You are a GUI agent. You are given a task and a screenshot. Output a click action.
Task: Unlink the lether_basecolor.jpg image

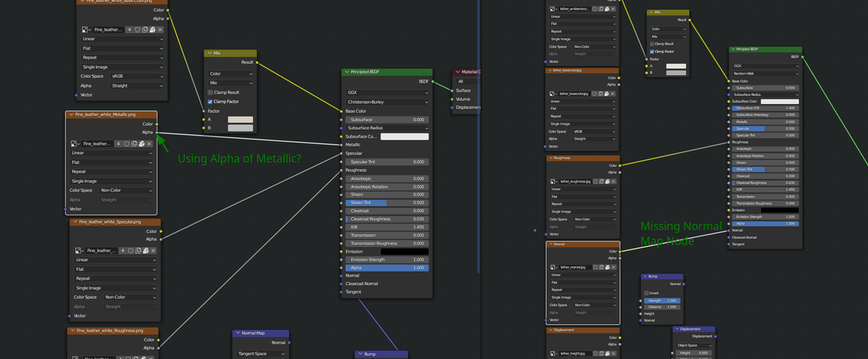[613, 93]
